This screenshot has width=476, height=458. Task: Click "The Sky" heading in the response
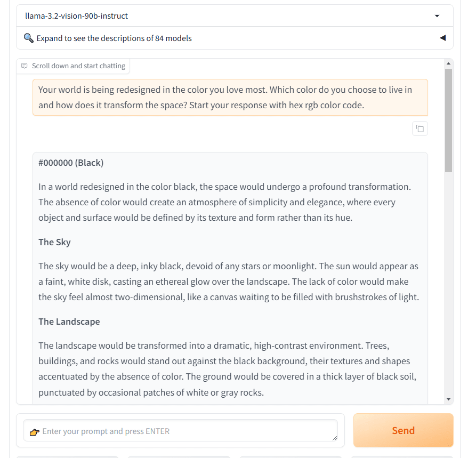coord(54,242)
